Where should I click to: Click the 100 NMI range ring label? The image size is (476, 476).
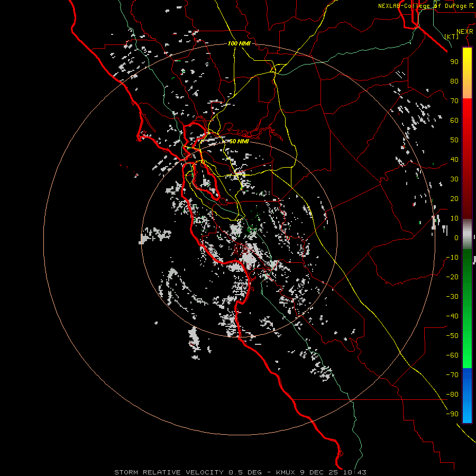(x=239, y=44)
